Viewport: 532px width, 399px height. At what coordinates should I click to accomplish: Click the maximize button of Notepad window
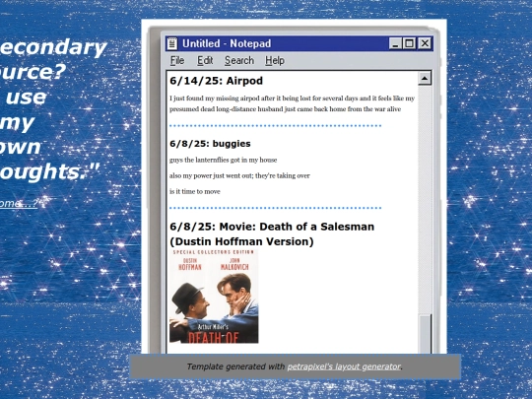pos(410,43)
